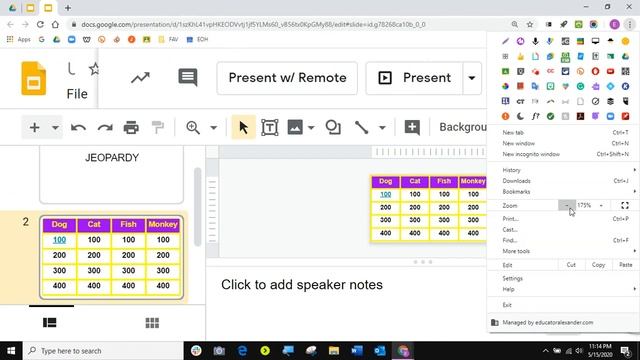Switch to grid view

point(152,323)
